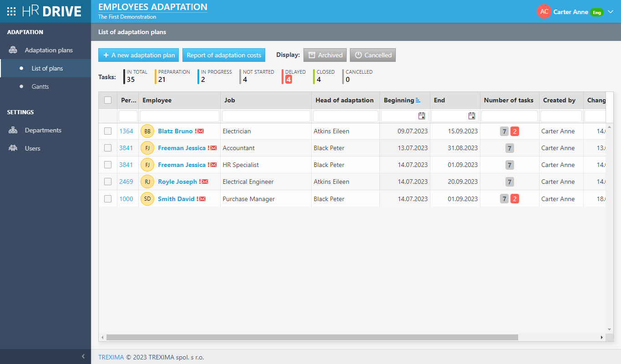Click the app grid icon beside HR DRIVE
This screenshot has width=621, height=364.
pyautogui.click(x=11, y=11)
